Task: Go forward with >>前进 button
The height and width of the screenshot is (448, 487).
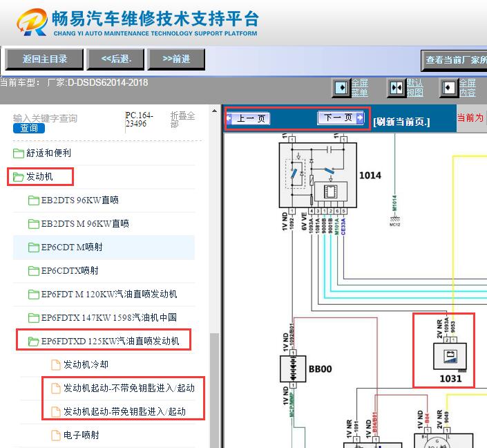Action: click(x=176, y=59)
